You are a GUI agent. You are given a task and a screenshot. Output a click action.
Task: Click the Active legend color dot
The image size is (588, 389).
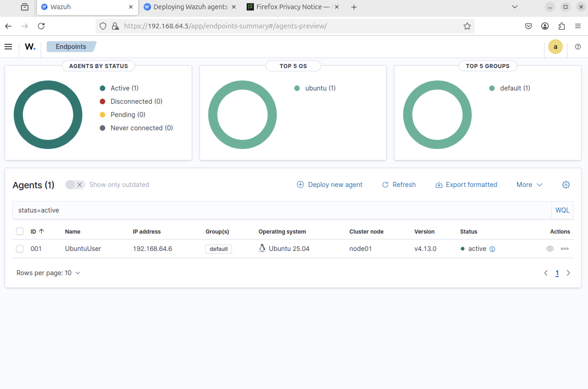pos(102,88)
